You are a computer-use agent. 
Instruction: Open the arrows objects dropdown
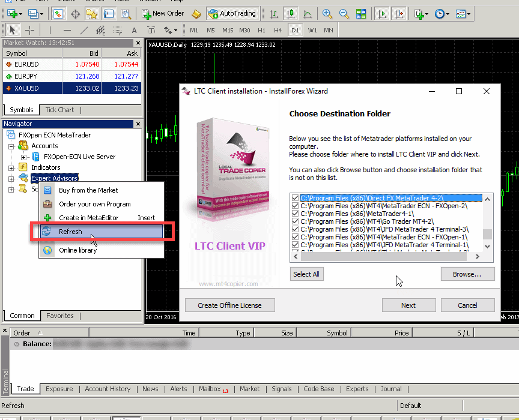[x=175, y=31]
